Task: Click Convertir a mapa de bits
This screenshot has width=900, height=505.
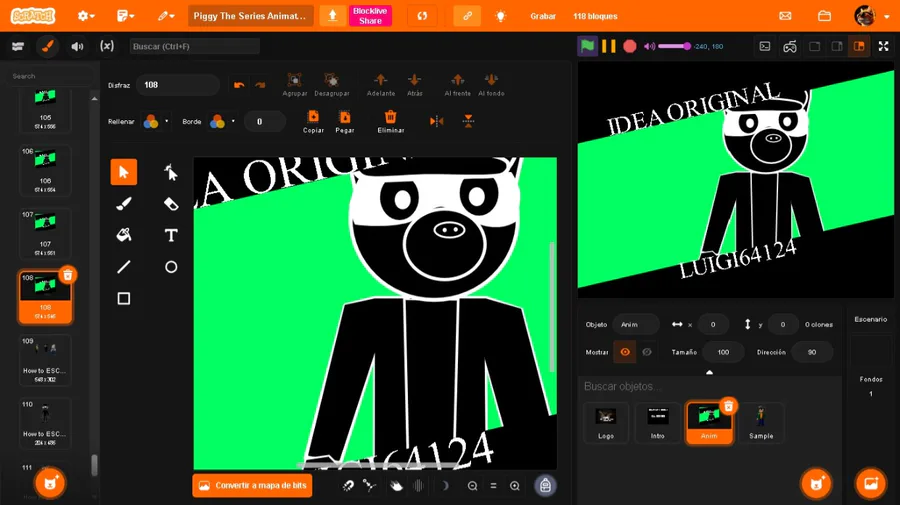Action: click(253, 485)
